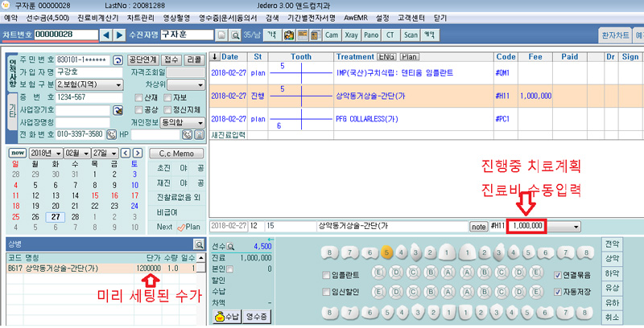Switch to the 환자차트 tab
Screen dimensions: 644x328
616,36
